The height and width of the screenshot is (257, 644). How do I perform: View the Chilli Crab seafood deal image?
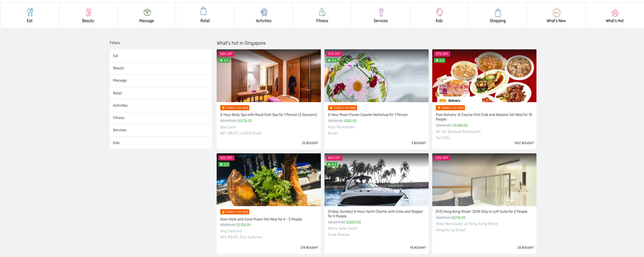pos(484,76)
